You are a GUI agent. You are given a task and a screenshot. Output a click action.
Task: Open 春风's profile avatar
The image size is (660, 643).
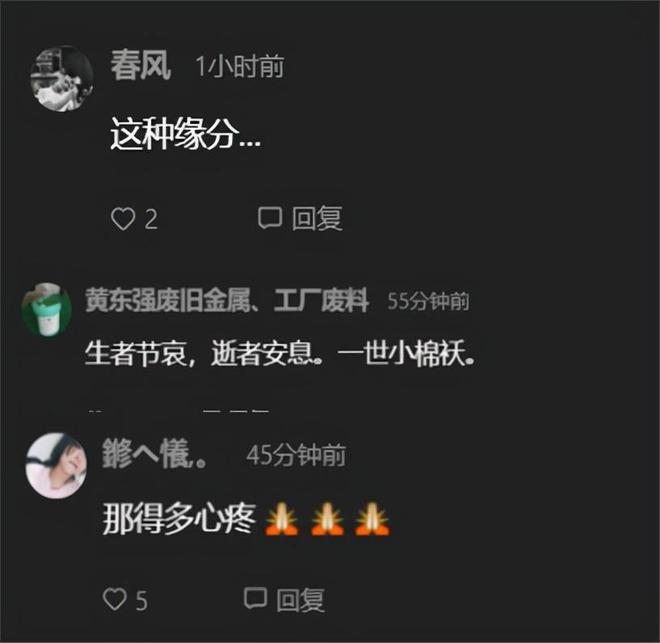pos(62,79)
